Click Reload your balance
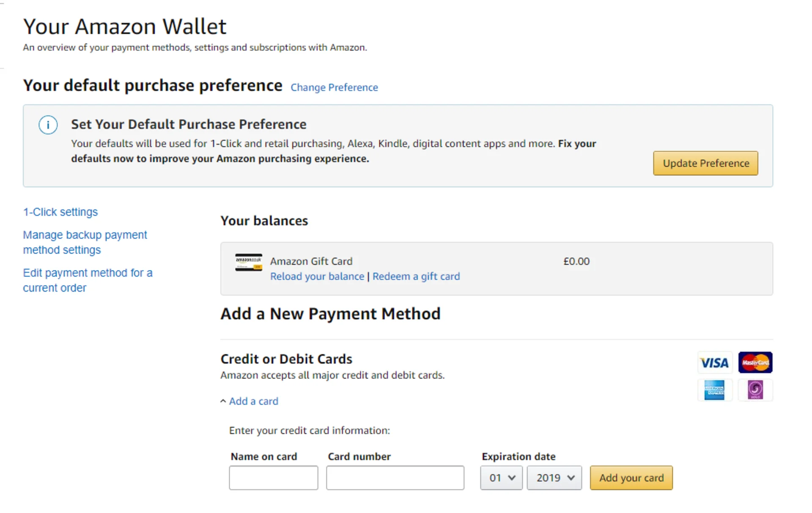The image size is (812, 513). (x=317, y=276)
